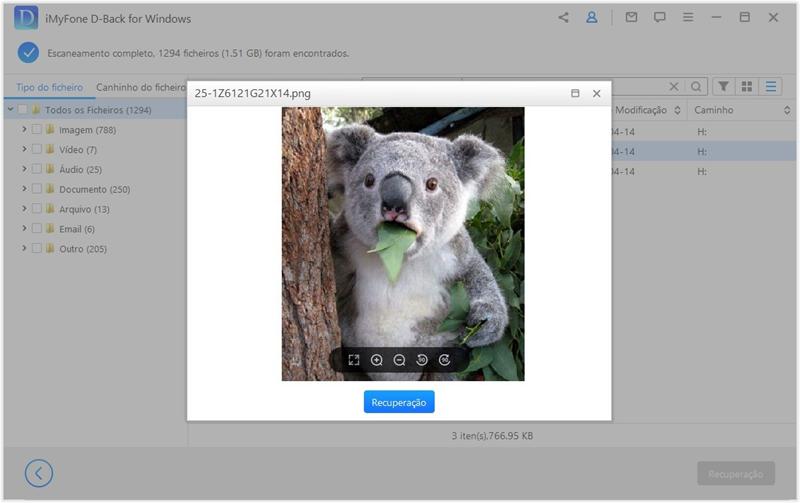Expand the Áudio (25) tree node

24,169
